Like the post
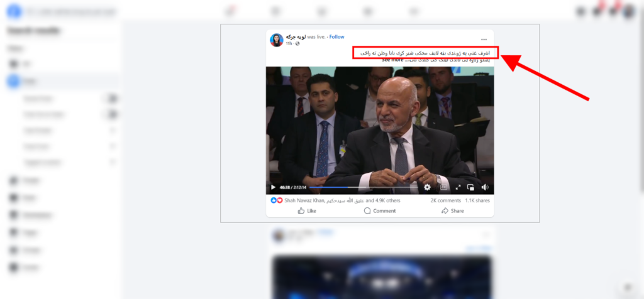The height and width of the screenshot is (299, 644). click(307, 211)
